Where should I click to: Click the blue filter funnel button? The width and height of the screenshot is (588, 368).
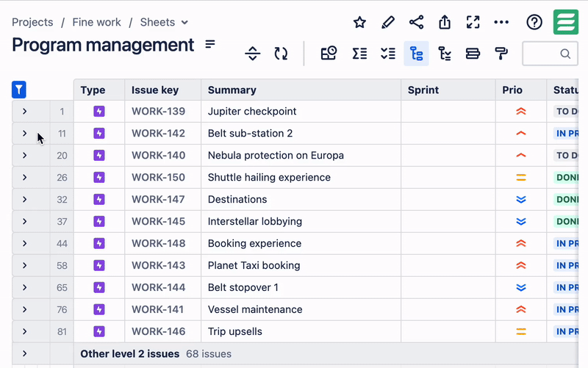(x=19, y=90)
